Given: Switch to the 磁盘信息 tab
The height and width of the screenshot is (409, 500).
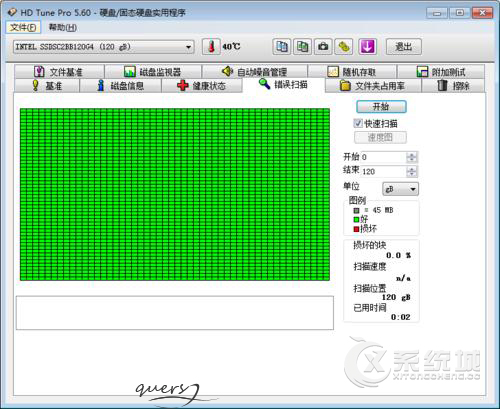Looking at the screenshot, I should coord(121,86).
